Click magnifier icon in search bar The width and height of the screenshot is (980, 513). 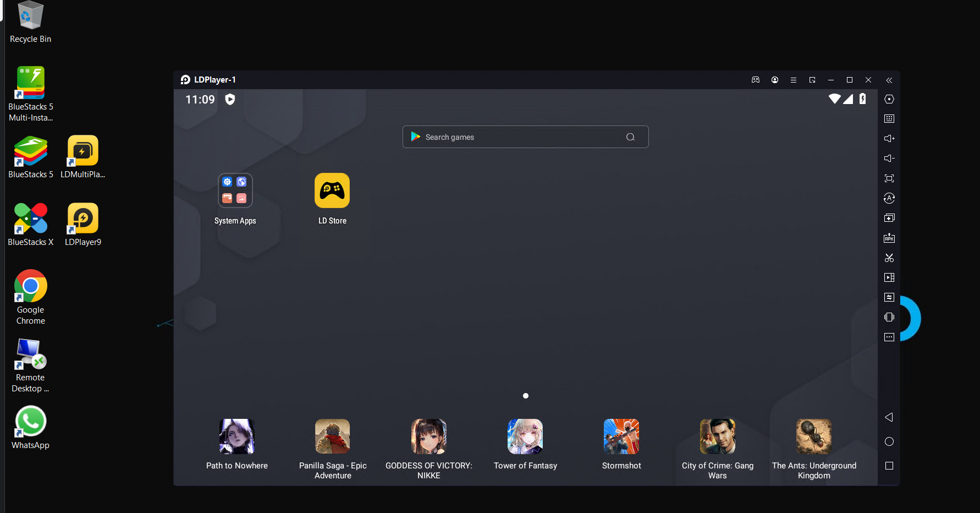coord(630,137)
